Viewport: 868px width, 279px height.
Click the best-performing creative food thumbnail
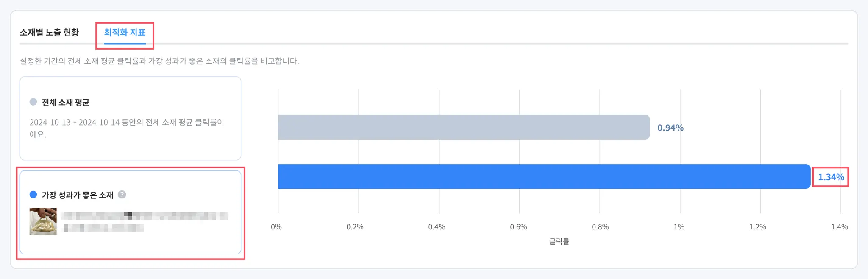(x=43, y=221)
